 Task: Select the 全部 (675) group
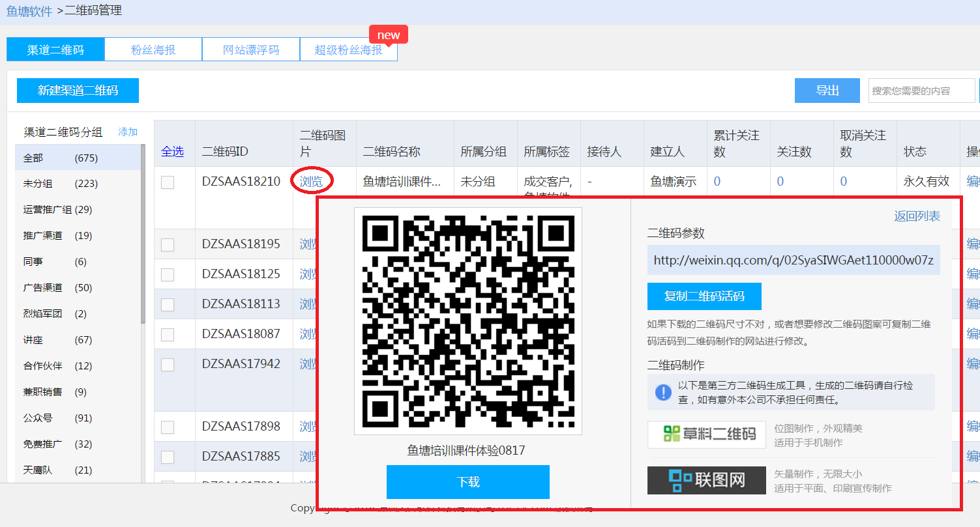pyautogui.click(x=78, y=158)
